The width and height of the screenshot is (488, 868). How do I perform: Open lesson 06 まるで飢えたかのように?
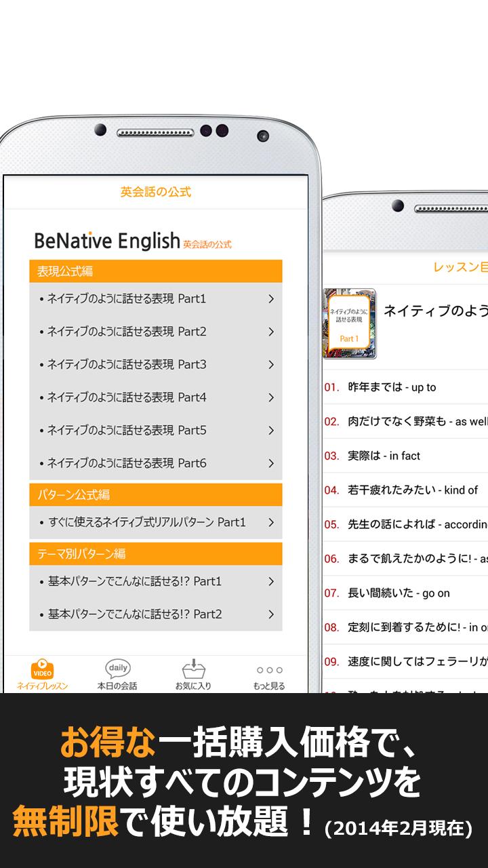click(405, 558)
